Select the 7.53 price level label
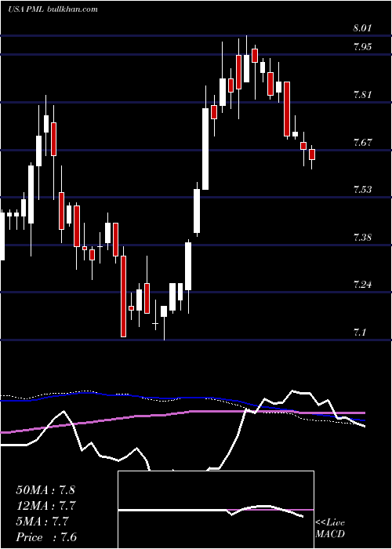 coord(362,190)
